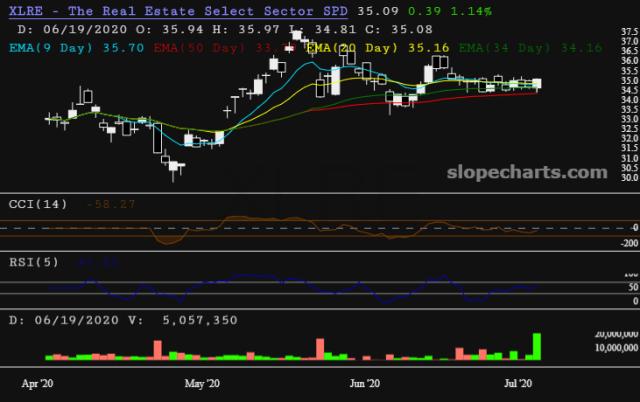Screen dimensions: 640x402
Task: Click the last candlestick on the price chart
Action: point(537,84)
